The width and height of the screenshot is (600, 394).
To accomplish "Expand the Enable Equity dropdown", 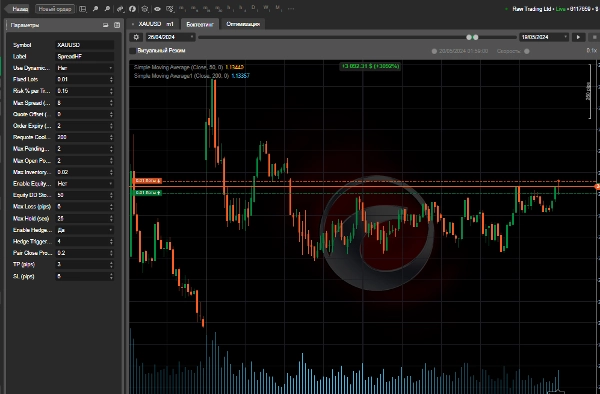I will pos(85,184).
